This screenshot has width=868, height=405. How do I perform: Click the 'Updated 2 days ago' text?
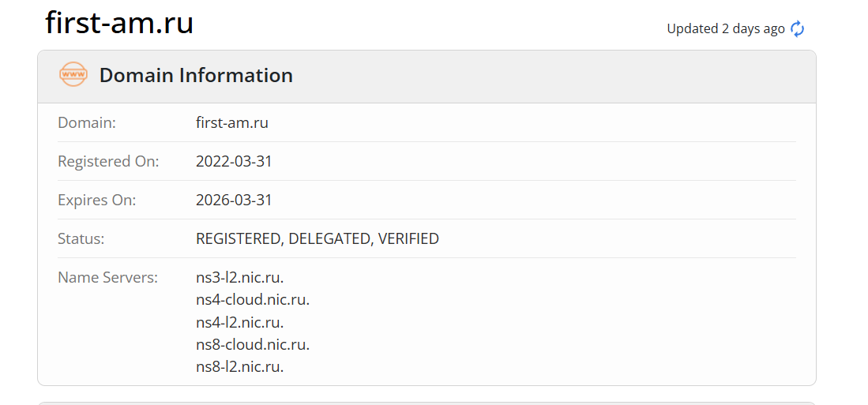tap(725, 29)
